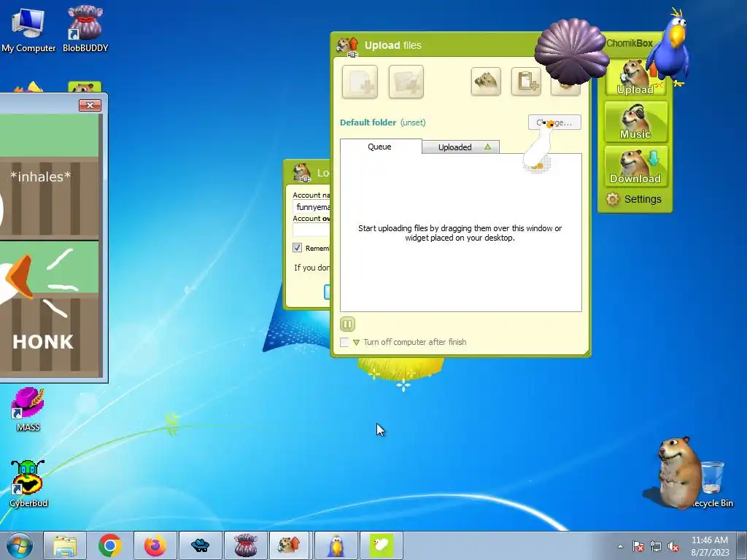
Task: Click the paste from clipboard toolbar icon
Action: [x=526, y=82]
